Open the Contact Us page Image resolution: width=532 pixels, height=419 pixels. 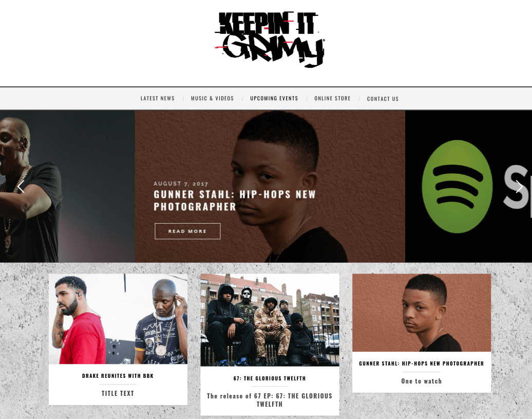tap(383, 99)
